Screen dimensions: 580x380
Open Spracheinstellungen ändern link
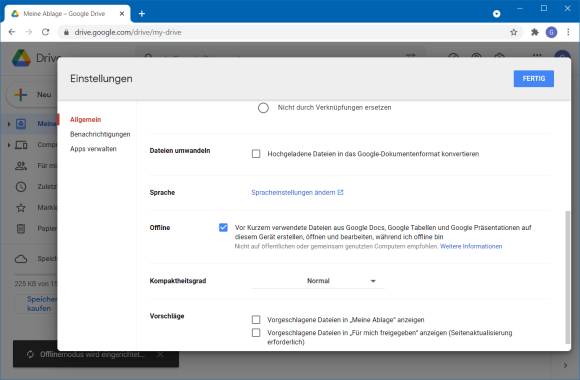click(297, 192)
